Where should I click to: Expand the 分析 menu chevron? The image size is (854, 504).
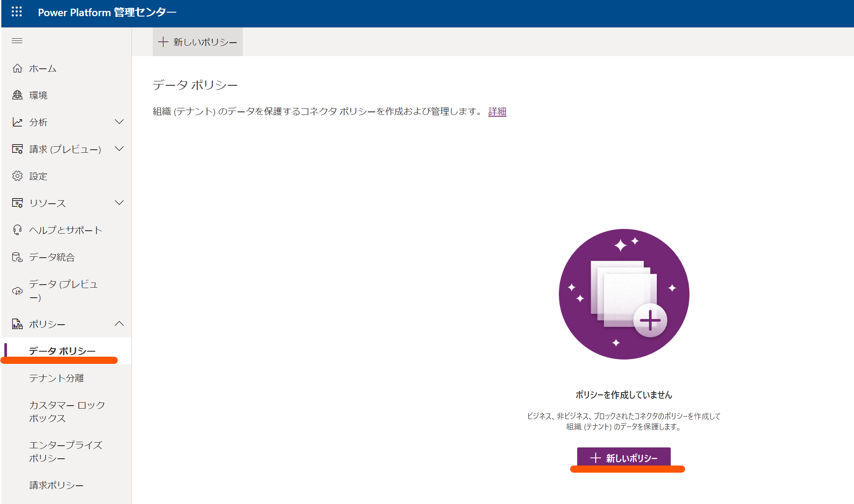(120, 122)
